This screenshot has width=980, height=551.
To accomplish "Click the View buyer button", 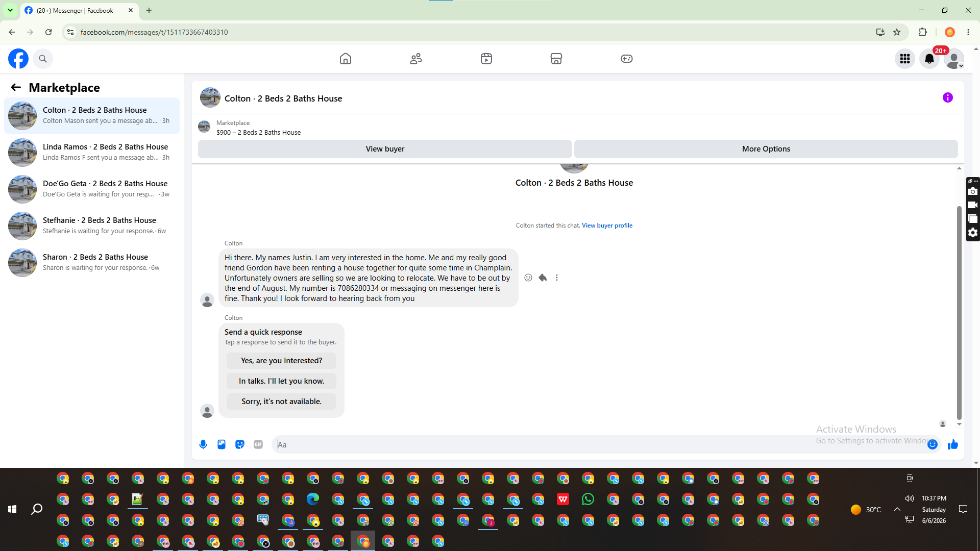I will coord(385,149).
